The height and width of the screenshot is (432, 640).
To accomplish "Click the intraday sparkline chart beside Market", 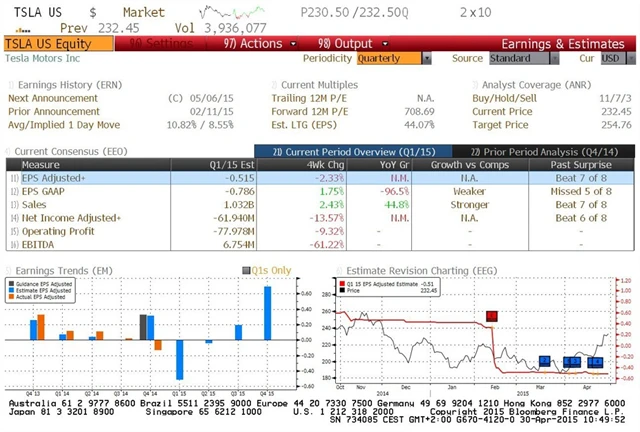I will pos(227,13).
